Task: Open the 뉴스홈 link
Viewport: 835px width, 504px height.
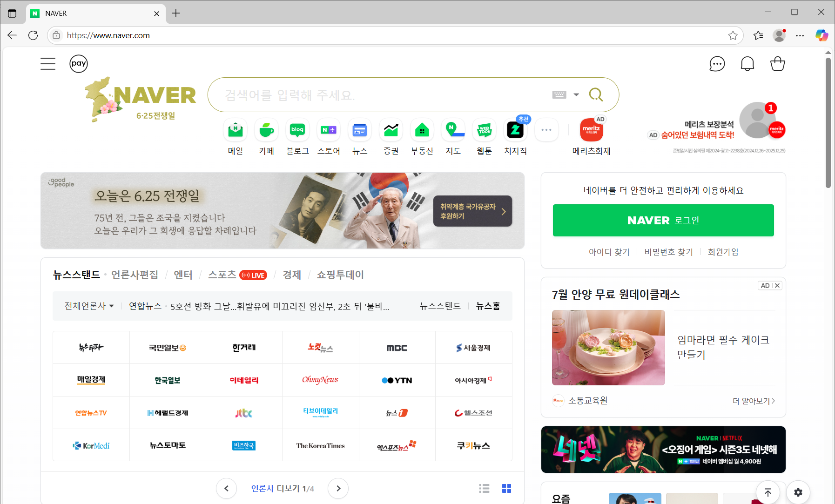Action: 488,306
